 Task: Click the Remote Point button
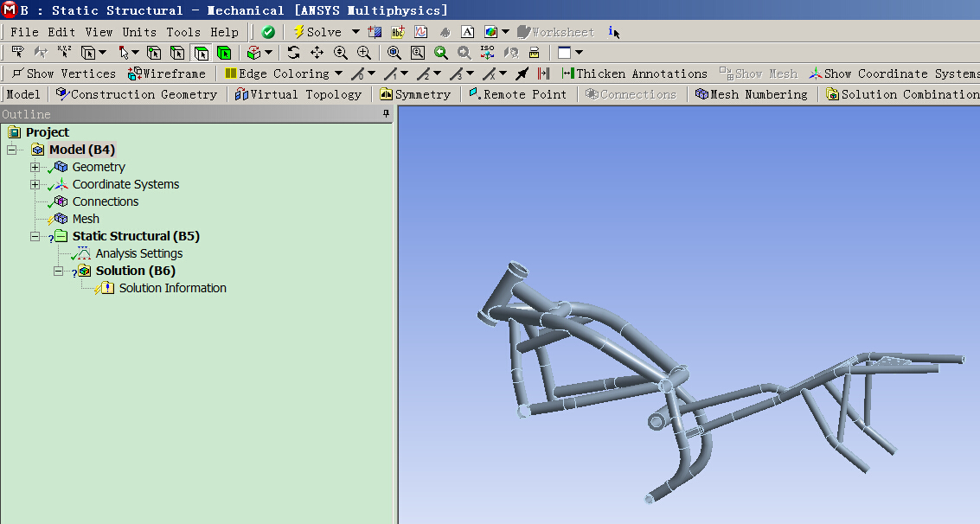(517, 94)
